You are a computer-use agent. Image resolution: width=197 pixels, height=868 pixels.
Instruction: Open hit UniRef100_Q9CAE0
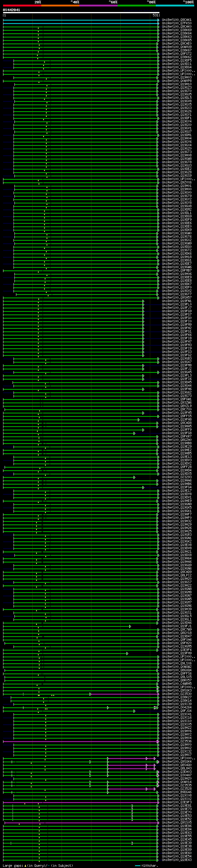click(177, 44)
